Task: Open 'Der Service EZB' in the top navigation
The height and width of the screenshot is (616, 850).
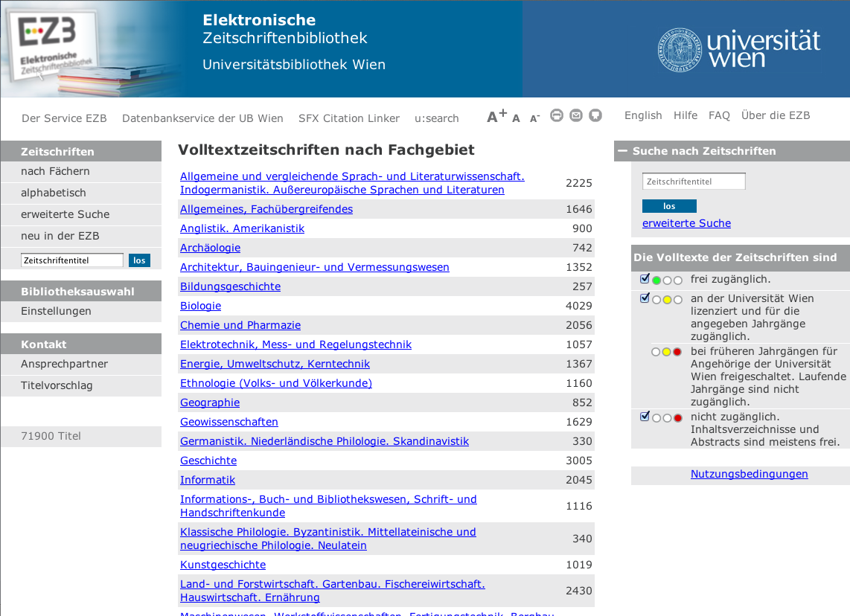Action: 64,118
